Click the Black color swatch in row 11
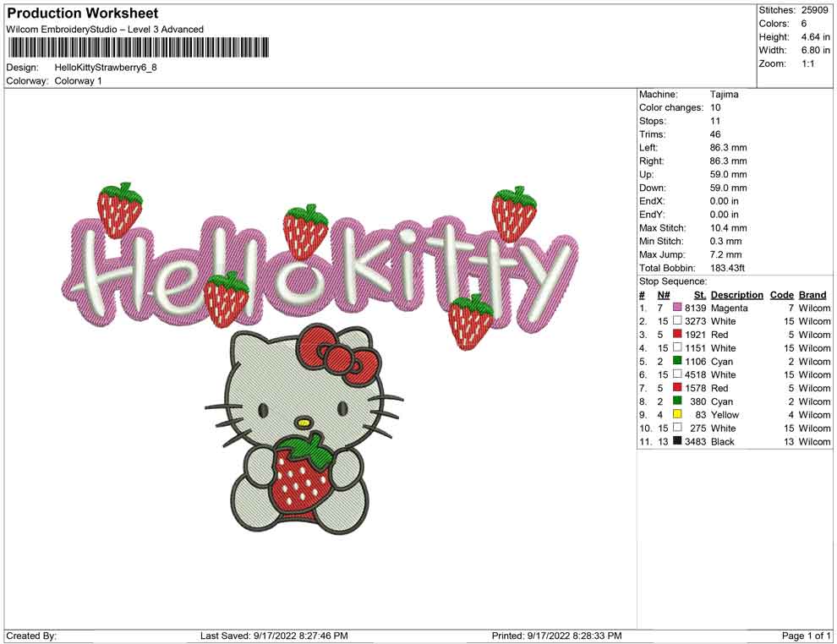The width and height of the screenshot is (837, 644). click(x=677, y=440)
